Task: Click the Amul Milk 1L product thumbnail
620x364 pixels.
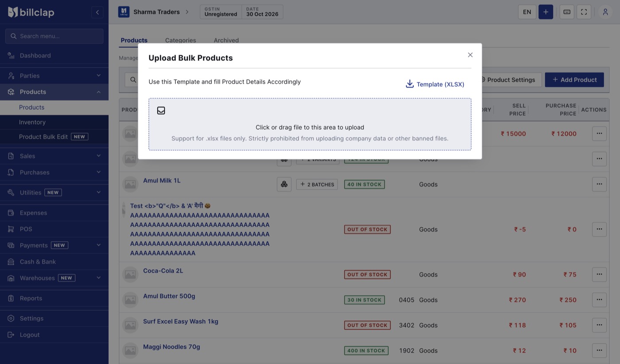Action: coord(130,184)
